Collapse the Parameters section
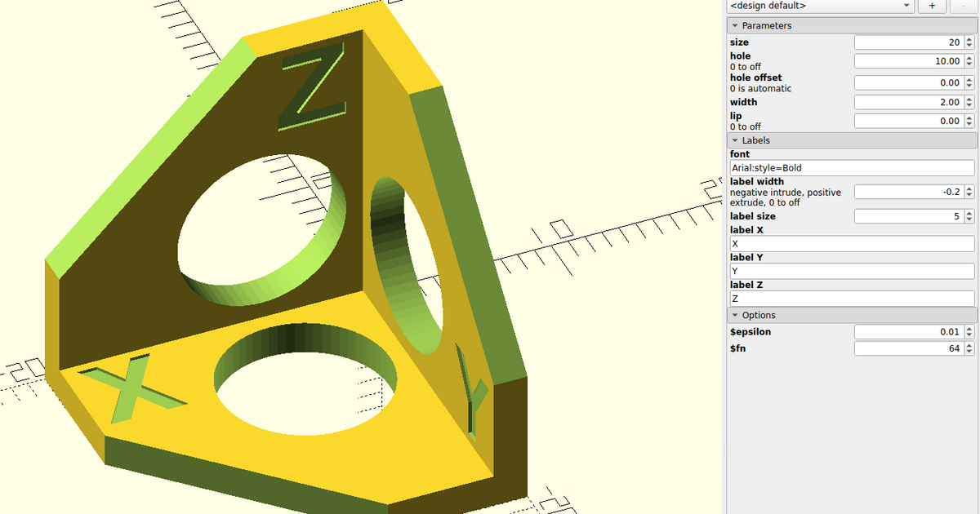This screenshot has width=980, height=514. click(x=735, y=25)
